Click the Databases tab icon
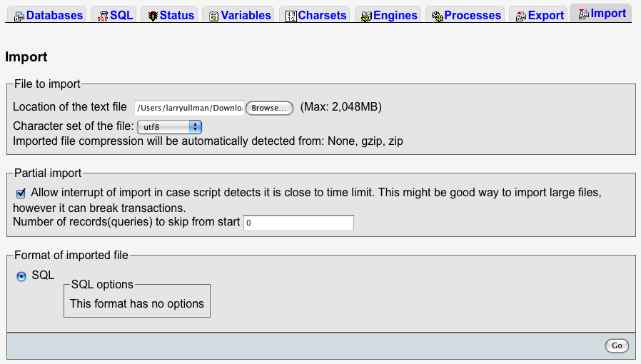641x364 pixels. coord(19,16)
